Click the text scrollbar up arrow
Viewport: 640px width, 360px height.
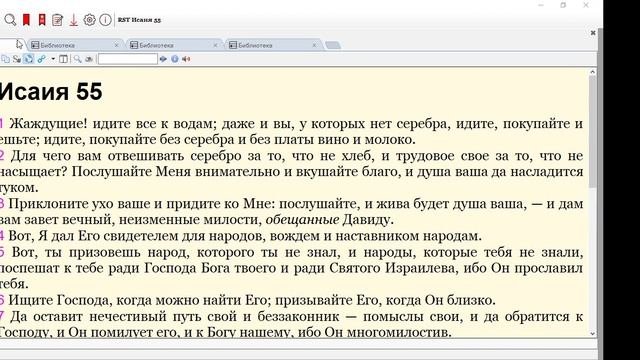[x=593, y=72]
